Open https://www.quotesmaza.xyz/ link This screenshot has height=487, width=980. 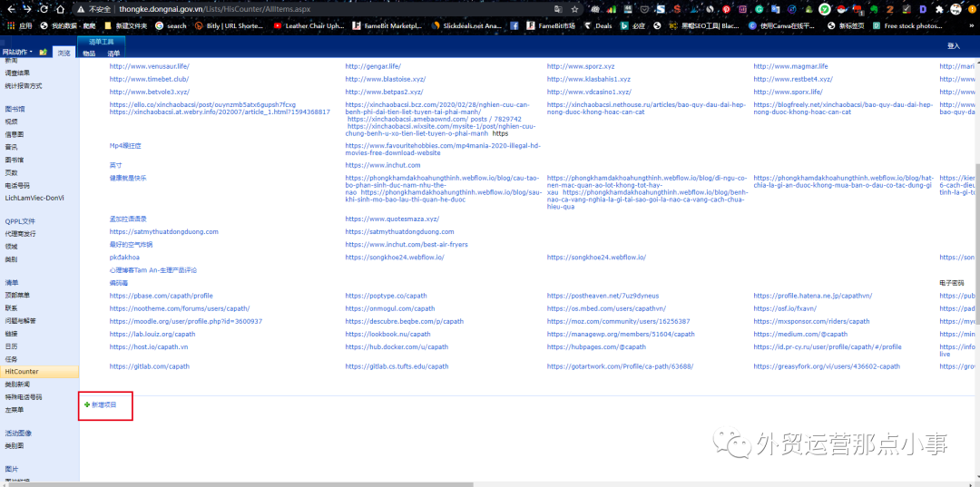coord(392,219)
